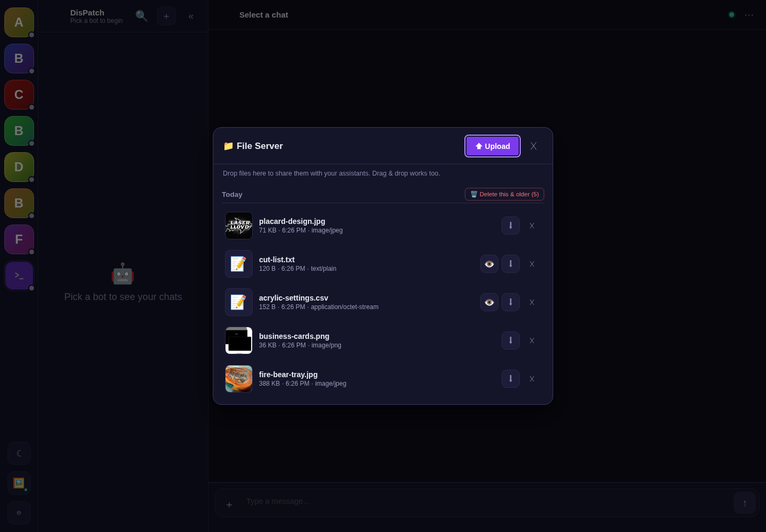Open the three-dot options menu
The width and height of the screenshot is (766, 532).
[749, 15]
